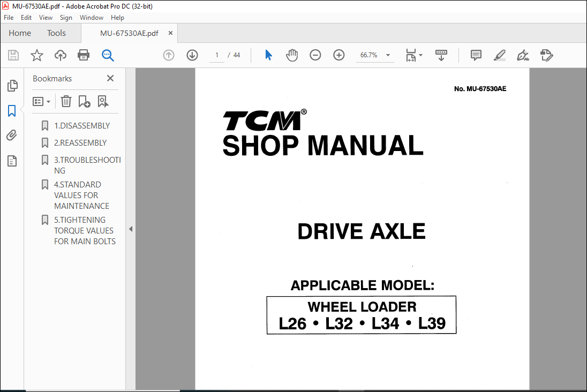The width and height of the screenshot is (587, 392).
Task: Close the MU-67530AE.pdf tab
Action: (x=170, y=33)
